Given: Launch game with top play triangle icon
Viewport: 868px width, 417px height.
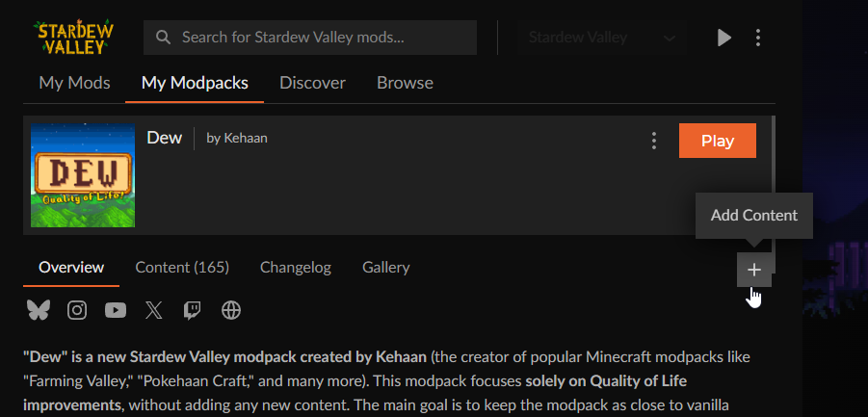Looking at the screenshot, I should click(x=724, y=38).
